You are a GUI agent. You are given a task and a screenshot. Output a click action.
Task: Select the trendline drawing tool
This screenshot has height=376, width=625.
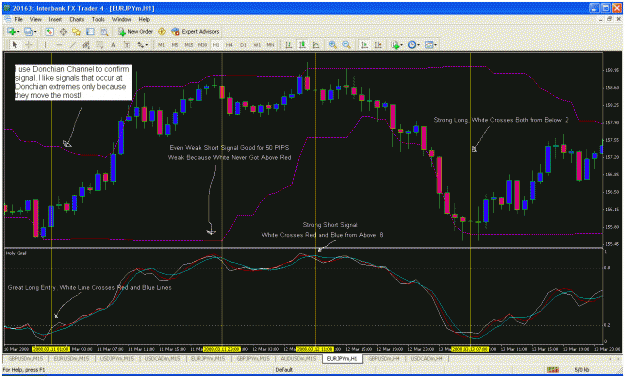(x=73, y=45)
